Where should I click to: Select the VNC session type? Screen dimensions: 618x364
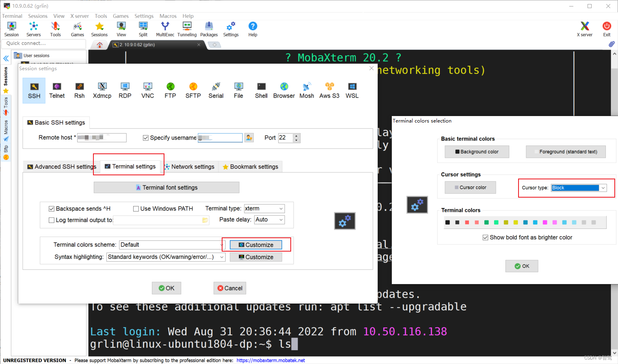(147, 90)
